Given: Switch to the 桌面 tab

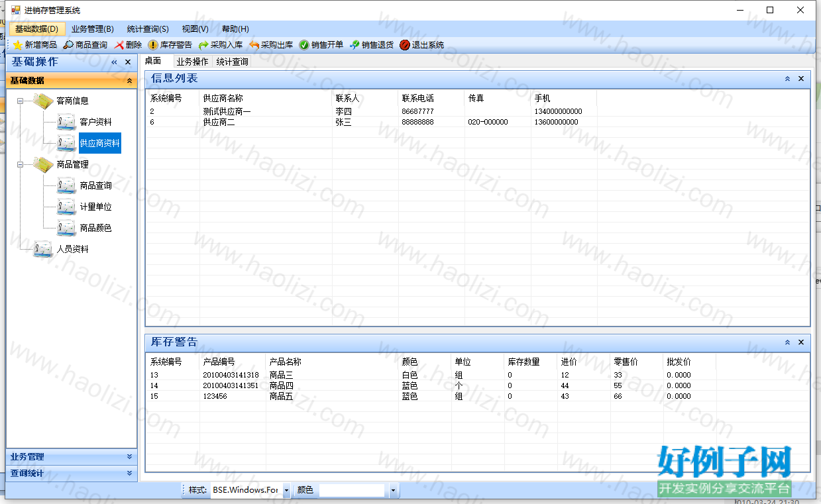Looking at the screenshot, I should pyautogui.click(x=153, y=61).
